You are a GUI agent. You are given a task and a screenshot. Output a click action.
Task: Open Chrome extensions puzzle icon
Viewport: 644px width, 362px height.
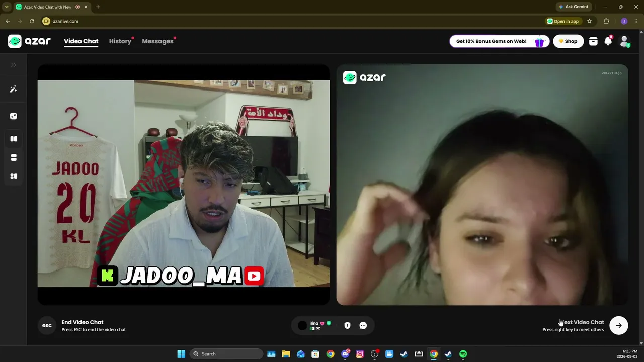(x=606, y=21)
